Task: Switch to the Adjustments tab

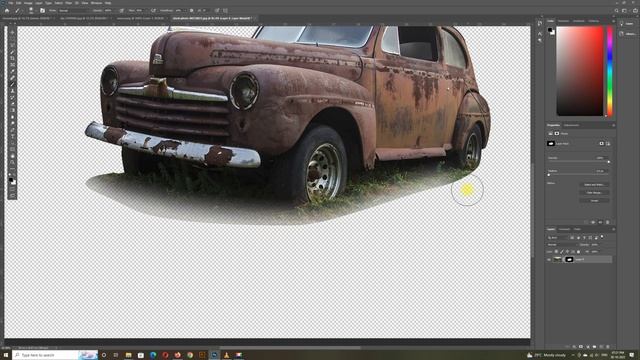Action: pyautogui.click(x=571, y=125)
